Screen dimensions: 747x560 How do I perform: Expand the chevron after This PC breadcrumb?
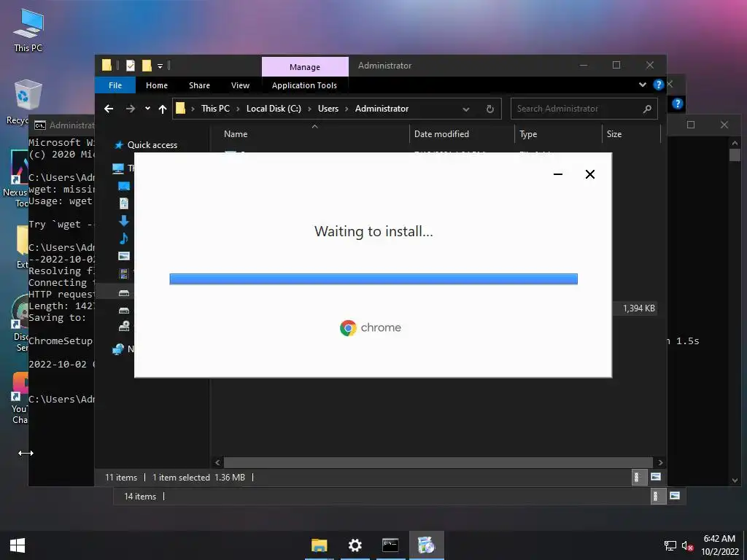pos(238,109)
